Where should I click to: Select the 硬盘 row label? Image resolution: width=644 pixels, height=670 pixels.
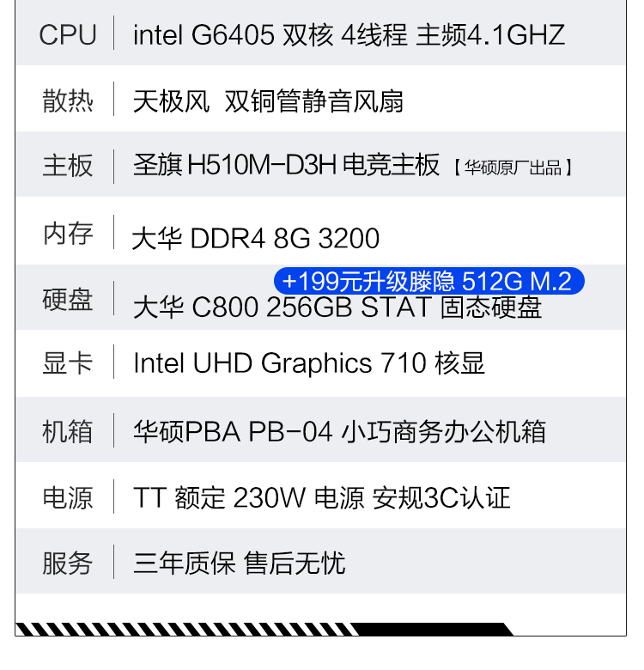point(68,300)
